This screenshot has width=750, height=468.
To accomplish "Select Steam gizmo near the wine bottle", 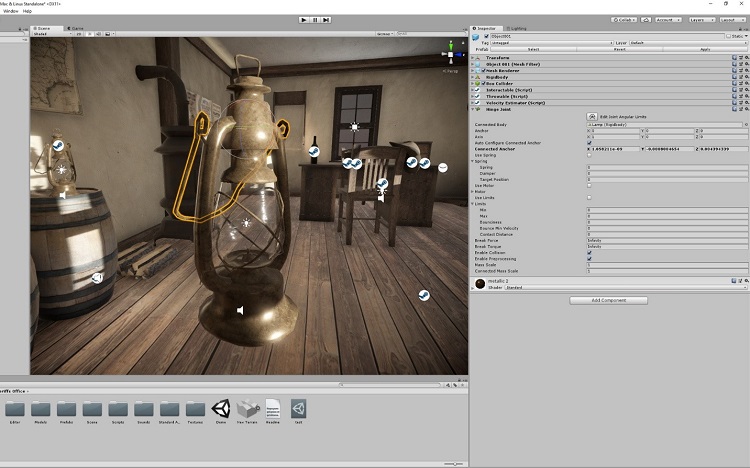I will [314, 151].
